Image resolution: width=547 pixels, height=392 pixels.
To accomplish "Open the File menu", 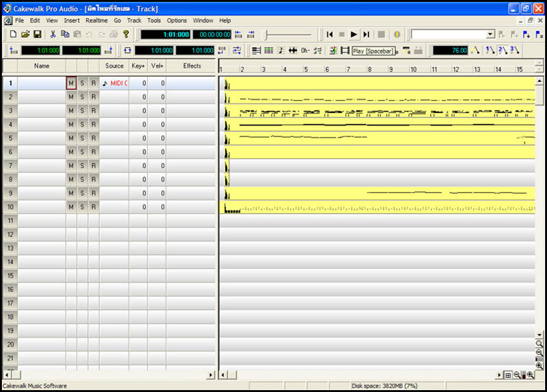I will [x=20, y=21].
